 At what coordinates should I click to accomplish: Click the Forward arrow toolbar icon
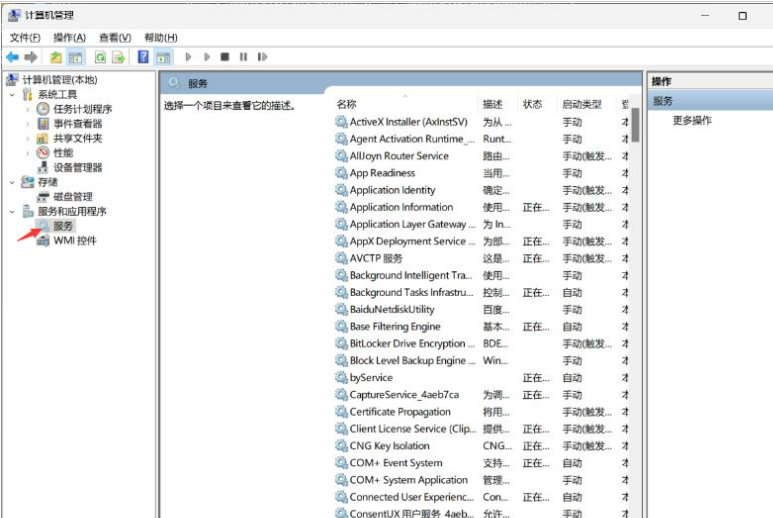[31, 57]
